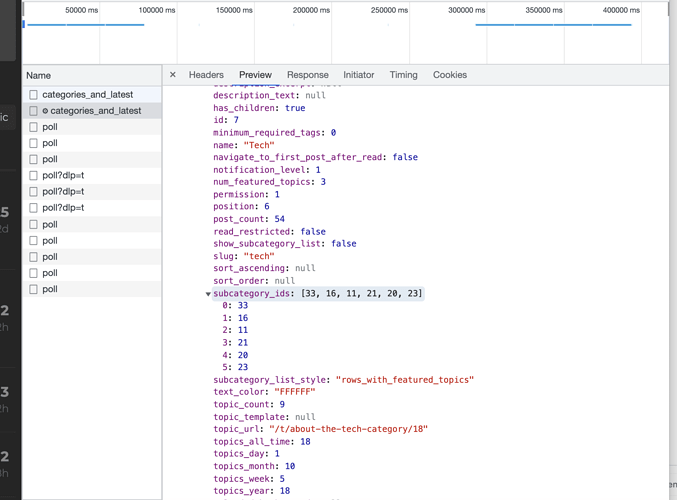The image size is (677, 500).
Task: Click the topic_url value string
Action: coord(348,429)
